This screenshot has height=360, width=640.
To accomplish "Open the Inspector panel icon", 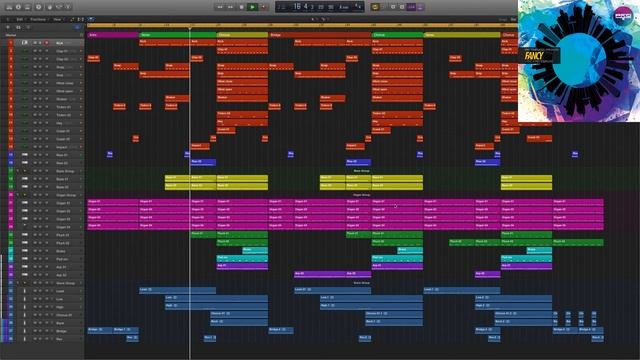I will [18, 7].
